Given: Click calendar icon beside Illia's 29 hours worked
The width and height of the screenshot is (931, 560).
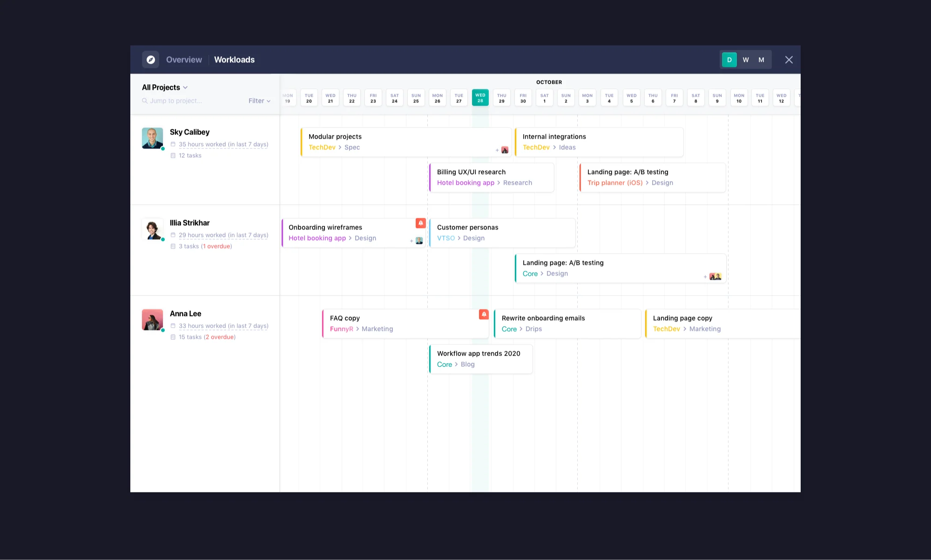Looking at the screenshot, I should click(173, 235).
